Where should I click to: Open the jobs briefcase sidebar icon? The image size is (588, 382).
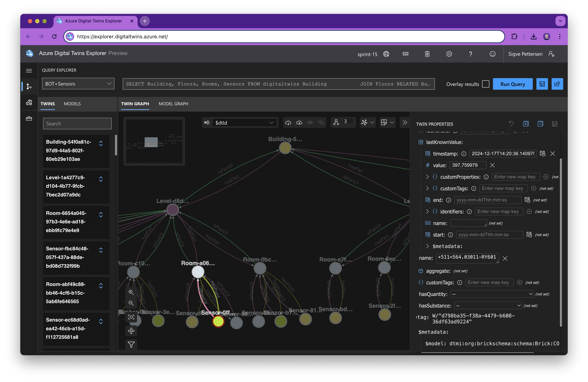click(29, 118)
